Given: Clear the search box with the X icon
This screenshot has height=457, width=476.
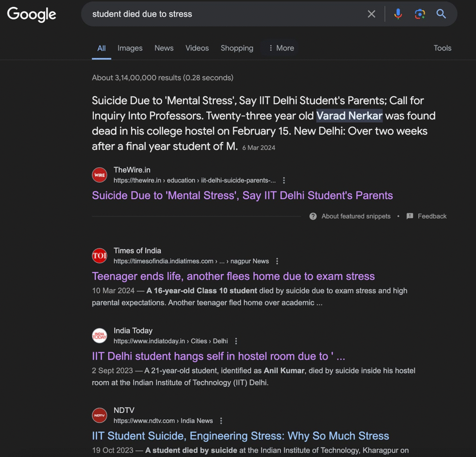Looking at the screenshot, I should coord(371,14).
